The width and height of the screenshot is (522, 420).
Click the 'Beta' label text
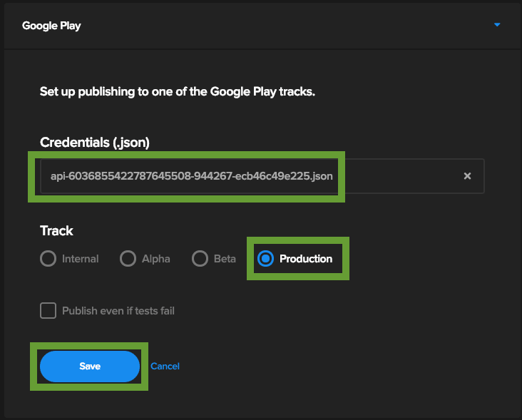[225, 259]
